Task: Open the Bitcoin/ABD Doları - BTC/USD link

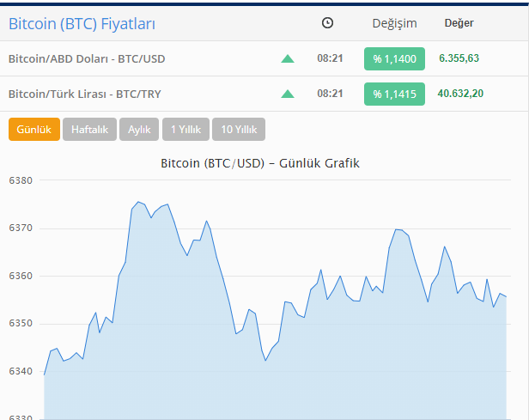Action: [87, 58]
